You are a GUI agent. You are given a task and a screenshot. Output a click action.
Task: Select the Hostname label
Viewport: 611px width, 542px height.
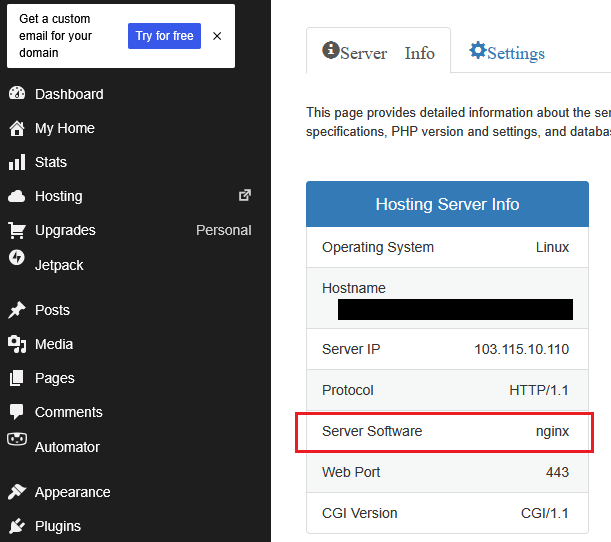(353, 288)
